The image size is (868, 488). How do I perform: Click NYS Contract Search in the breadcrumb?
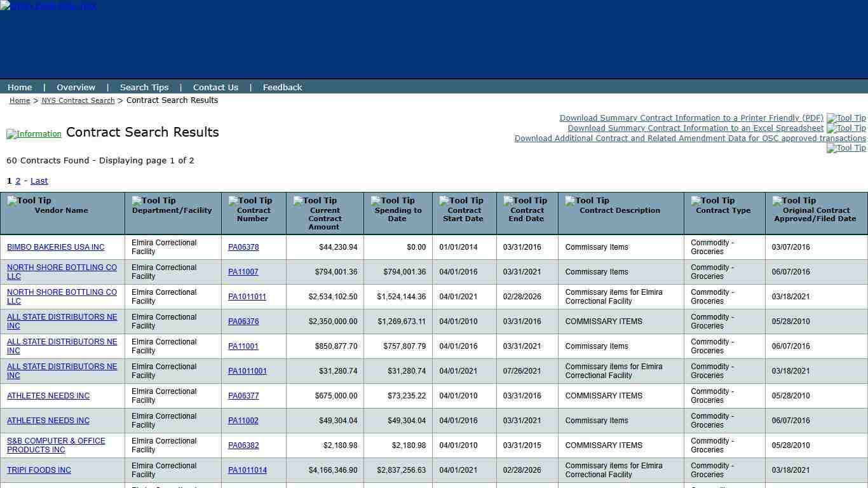(x=78, y=100)
